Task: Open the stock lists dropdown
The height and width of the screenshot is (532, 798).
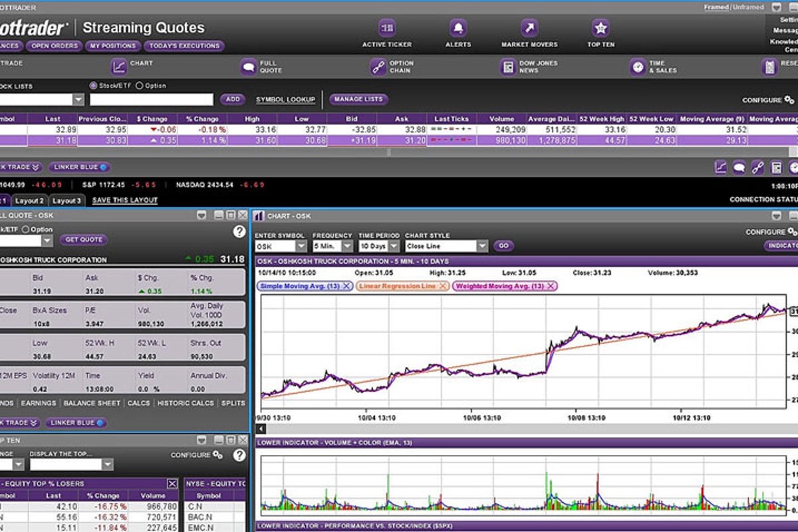Action: (x=78, y=100)
